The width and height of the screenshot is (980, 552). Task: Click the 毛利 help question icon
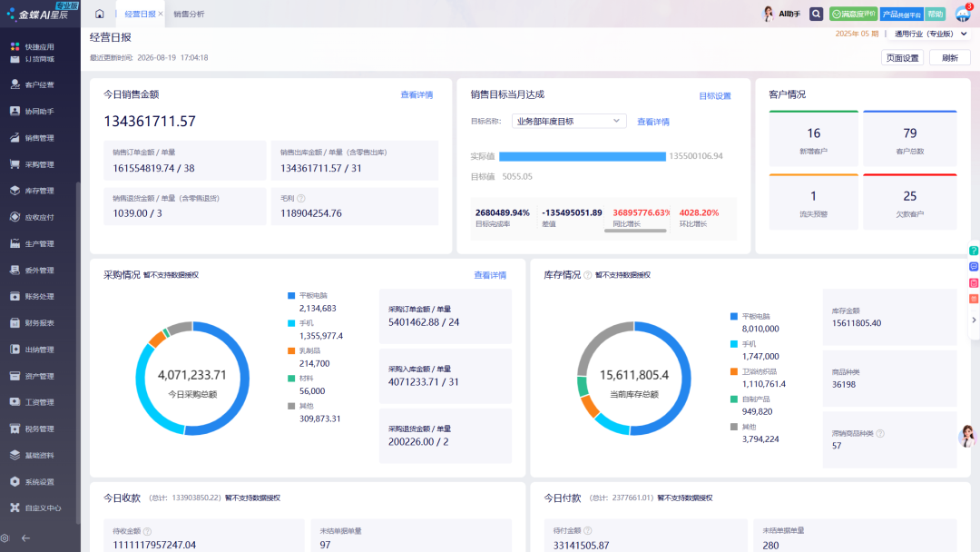click(x=300, y=198)
